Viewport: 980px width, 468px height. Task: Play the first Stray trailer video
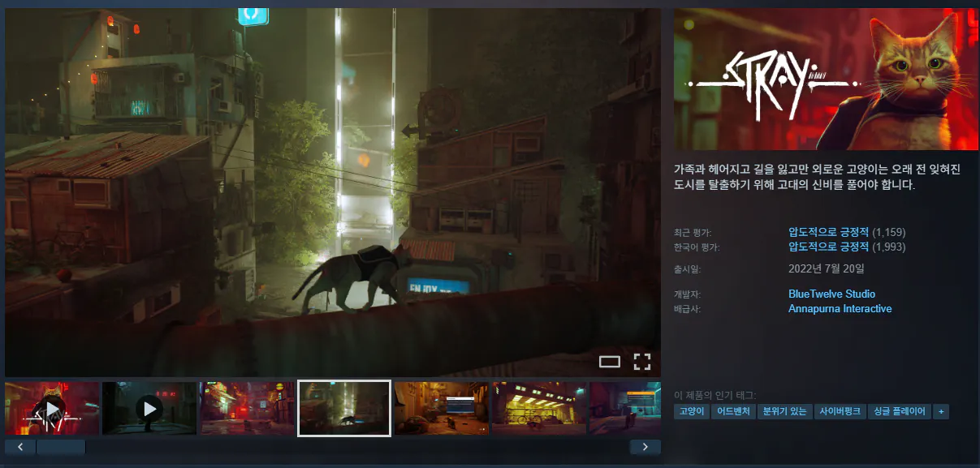tap(52, 407)
